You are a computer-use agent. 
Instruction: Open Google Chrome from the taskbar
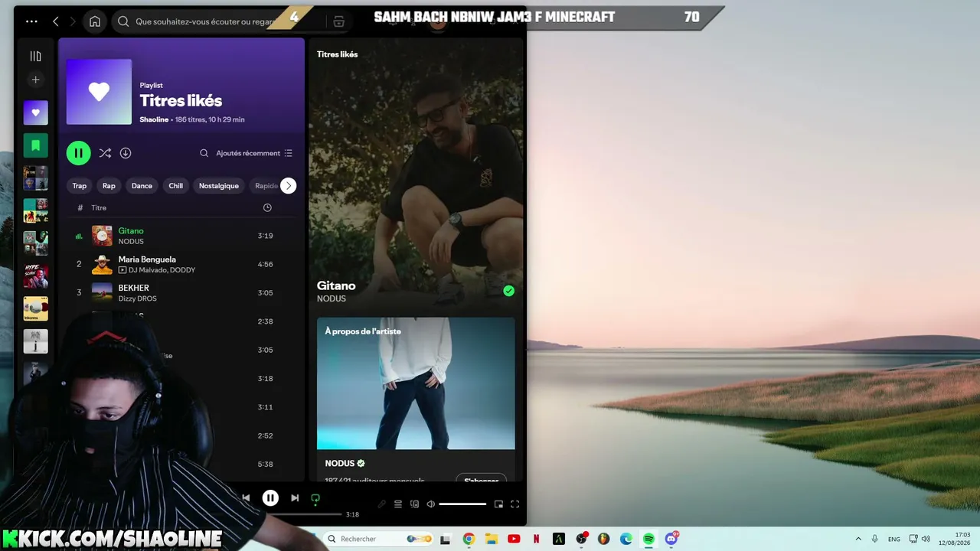click(x=469, y=539)
